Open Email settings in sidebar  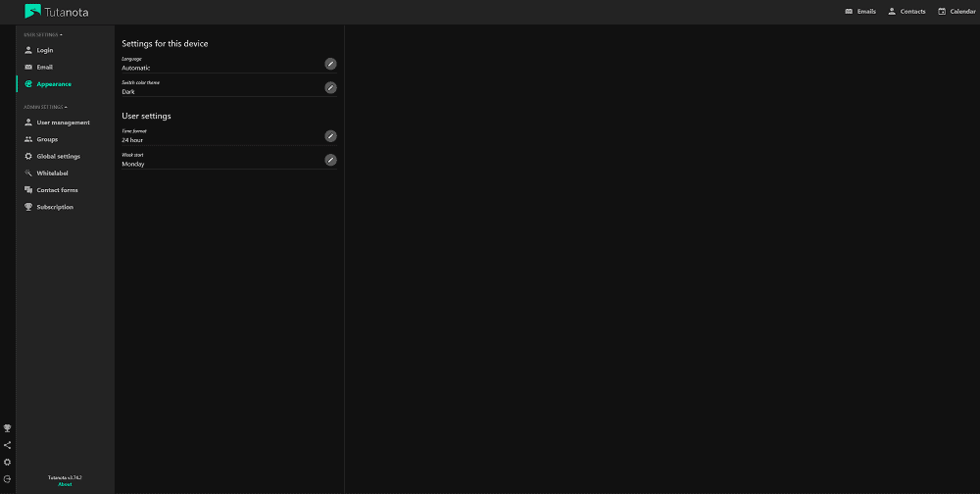(45, 67)
